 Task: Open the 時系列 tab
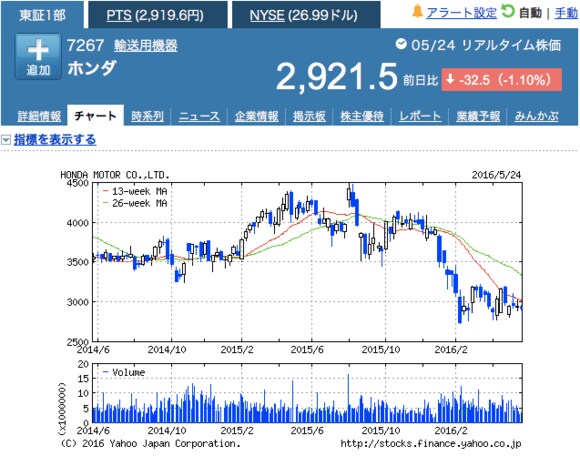pyautogui.click(x=148, y=116)
